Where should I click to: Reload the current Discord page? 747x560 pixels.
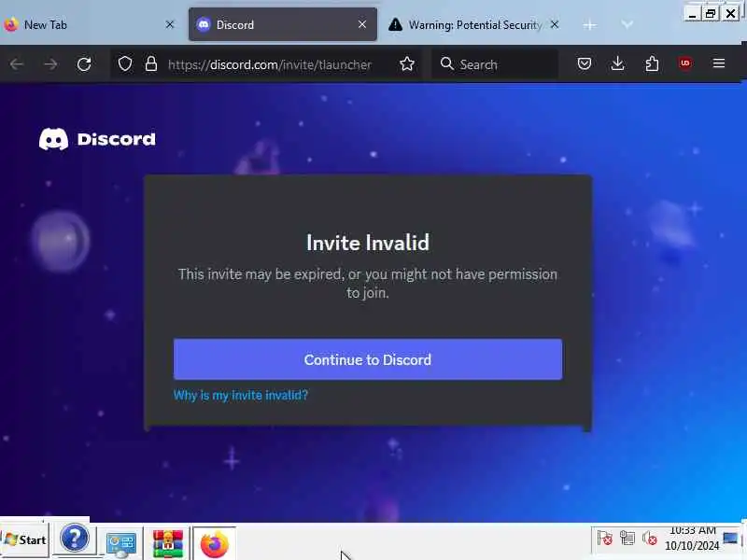[84, 63]
